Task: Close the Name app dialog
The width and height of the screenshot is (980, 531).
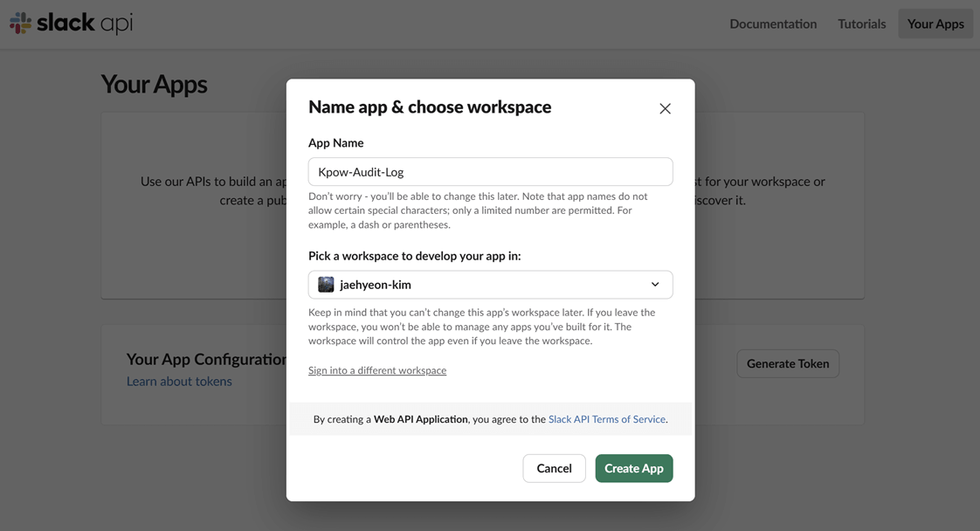Action: pyautogui.click(x=665, y=108)
